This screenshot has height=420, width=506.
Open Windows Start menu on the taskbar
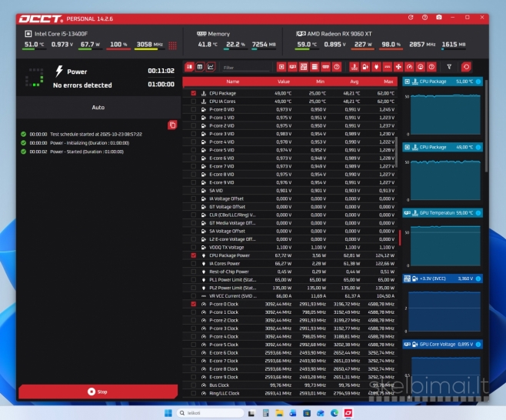168,413
